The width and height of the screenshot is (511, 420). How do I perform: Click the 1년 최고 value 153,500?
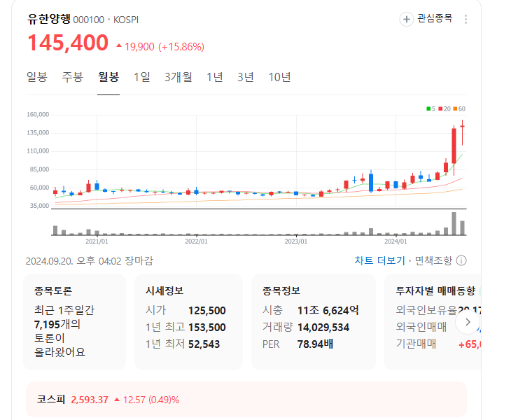click(x=207, y=328)
